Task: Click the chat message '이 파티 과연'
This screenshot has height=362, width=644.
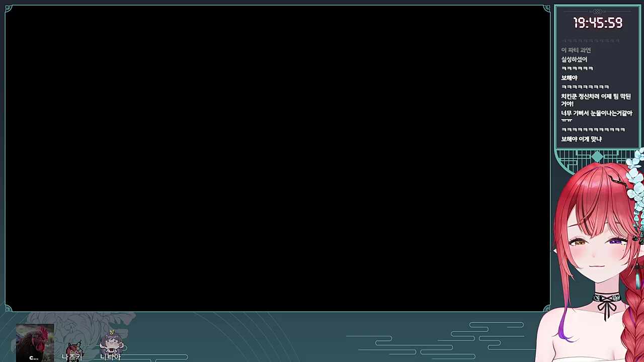Action: coord(576,50)
